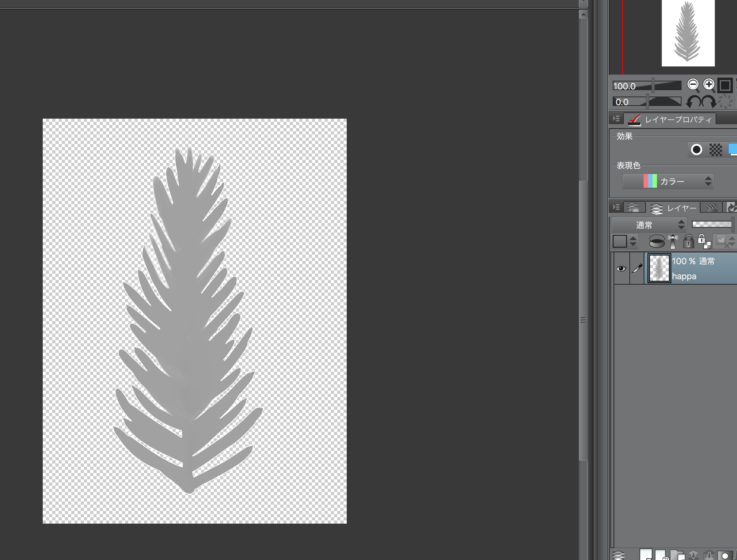This screenshot has width=737, height=560.
Task: Click the 0.0 rotation angle slider
Action: point(647,102)
